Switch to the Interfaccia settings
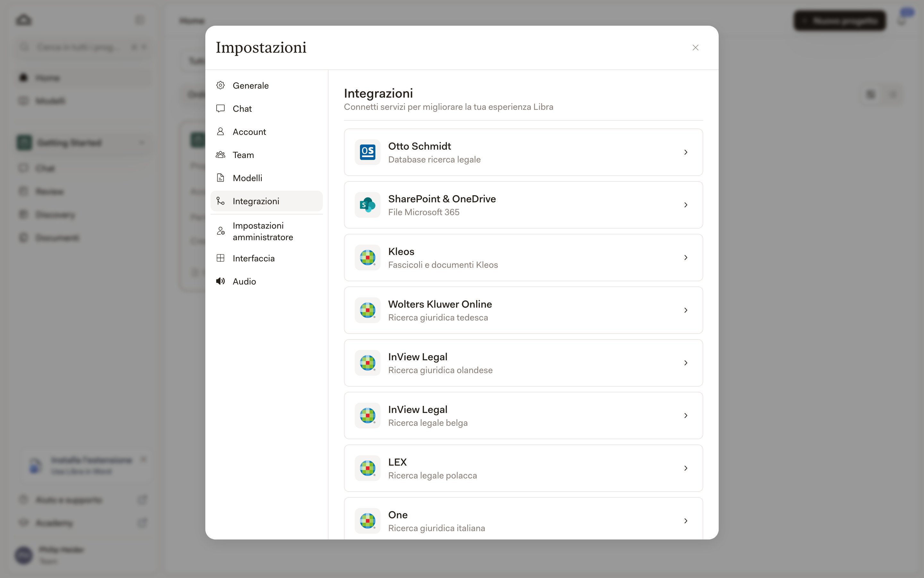Viewport: 924px width, 578px height. click(x=267, y=258)
